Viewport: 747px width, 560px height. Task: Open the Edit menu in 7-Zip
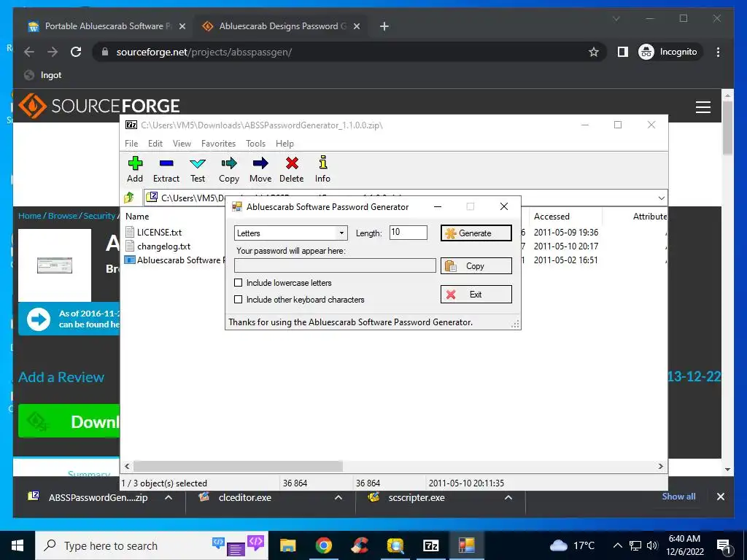point(155,144)
